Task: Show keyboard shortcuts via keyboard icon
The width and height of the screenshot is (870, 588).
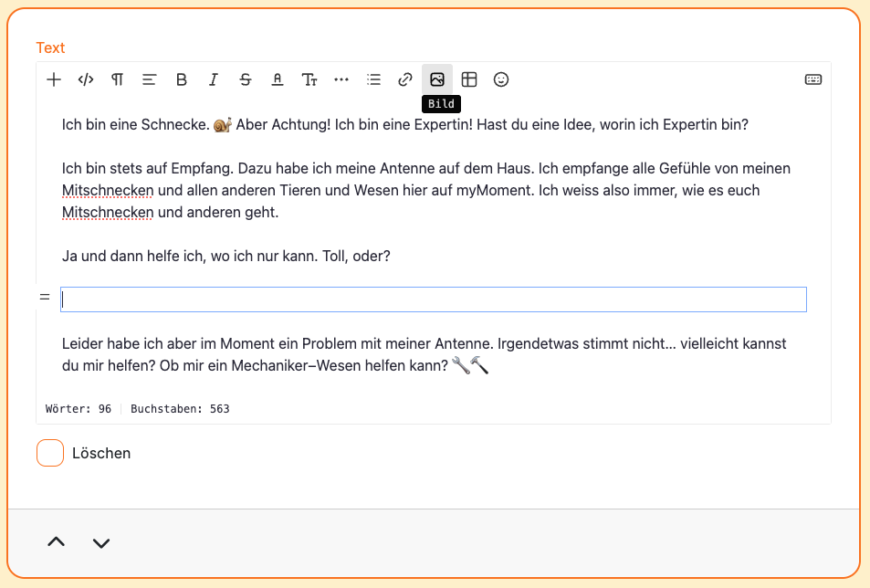Action: click(x=812, y=79)
